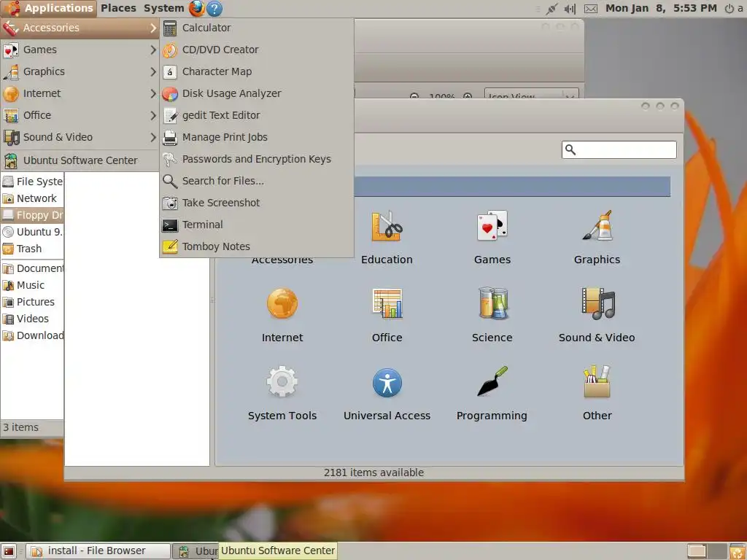Click the Terminal icon in Accessories
This screenshot has height=560, width=747.
pyautogui.click(x=169, y=225)
